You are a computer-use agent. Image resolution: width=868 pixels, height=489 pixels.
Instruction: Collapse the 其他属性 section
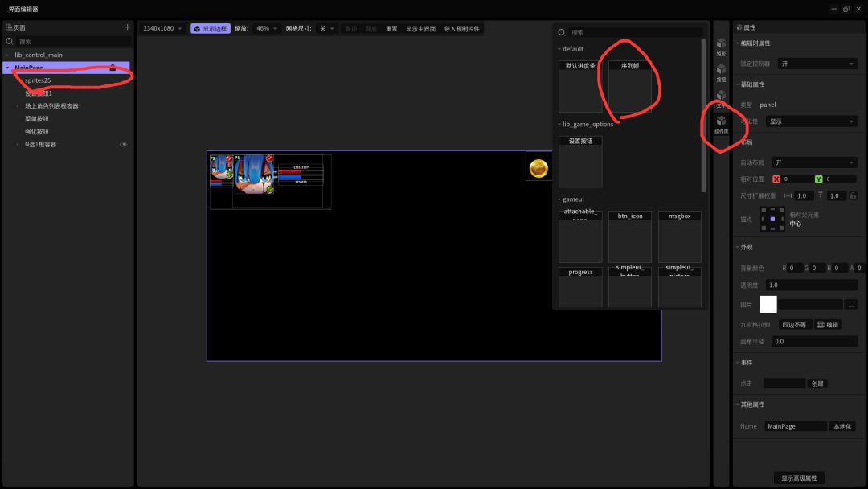[737, 405]
